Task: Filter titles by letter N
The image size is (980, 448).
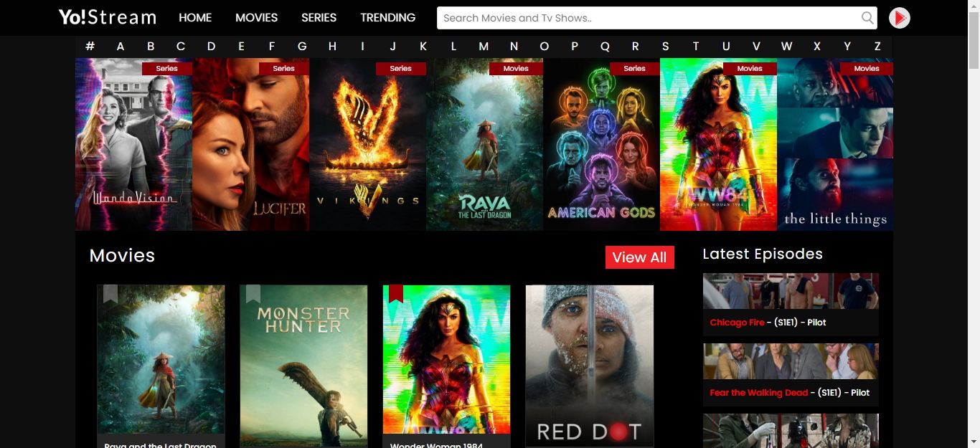Action: tap(514, 46)
